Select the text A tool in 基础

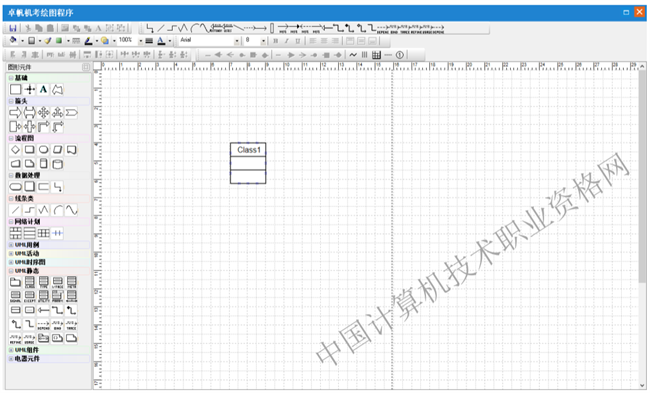tap(43, 89)
